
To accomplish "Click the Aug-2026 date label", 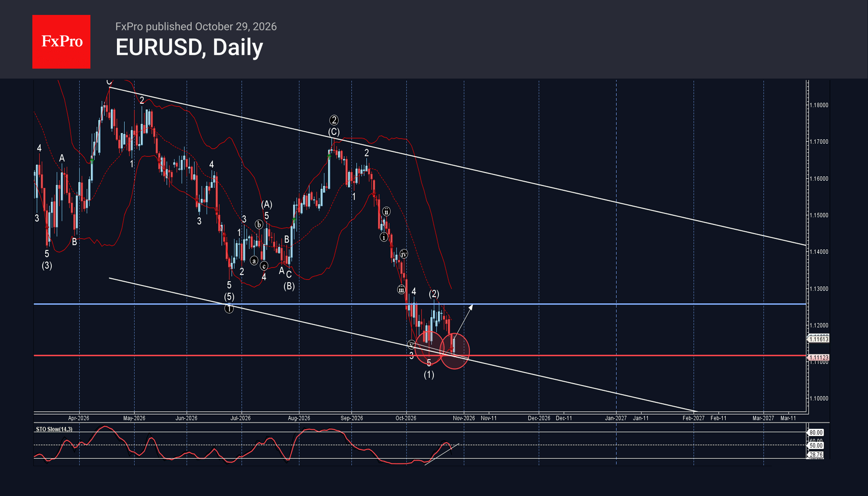I will tap(299, 418).
